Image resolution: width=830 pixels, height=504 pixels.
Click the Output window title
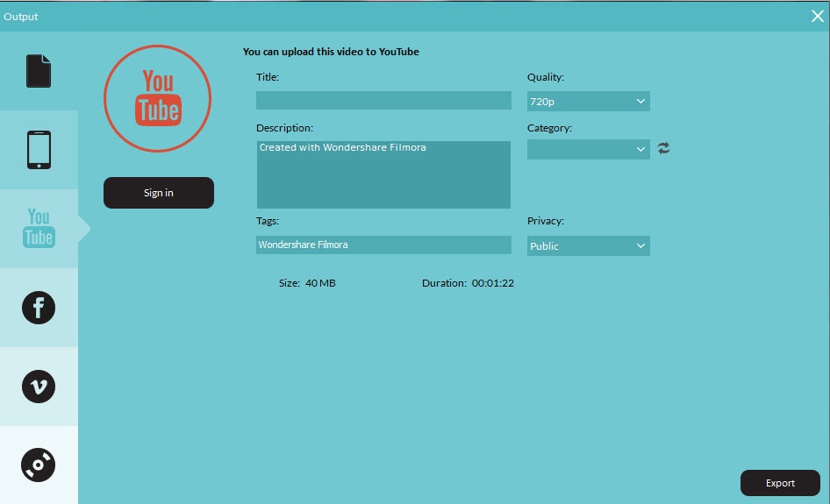point(21,17)
